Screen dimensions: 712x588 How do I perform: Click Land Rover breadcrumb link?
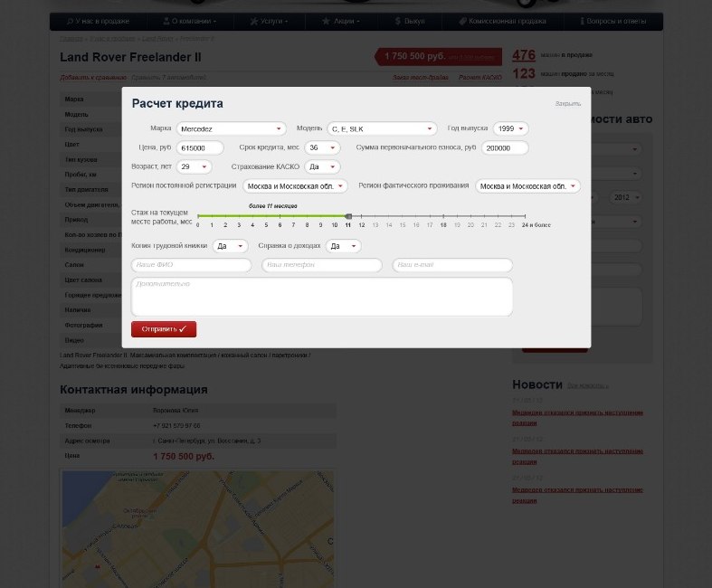coord(157,39)
